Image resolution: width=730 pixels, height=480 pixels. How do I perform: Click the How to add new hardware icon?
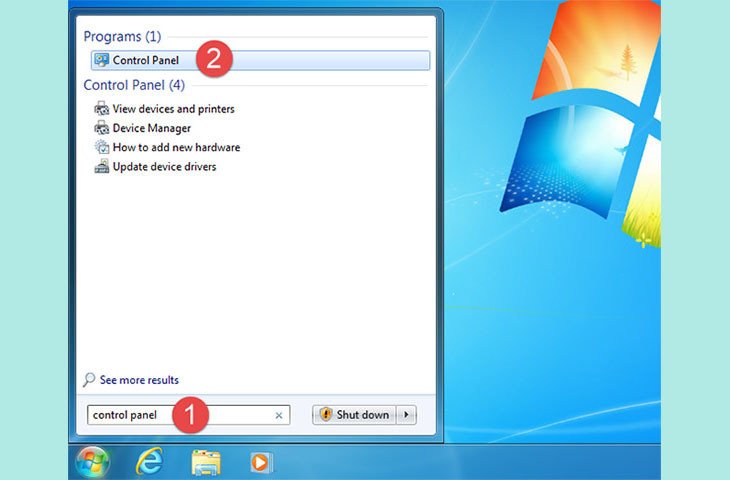(101, 147)
